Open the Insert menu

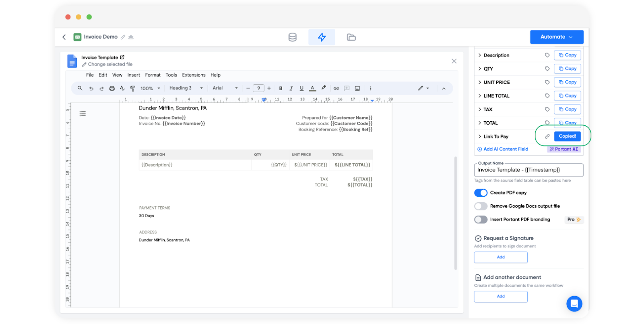pyautogui.click(x=134, y=75)
